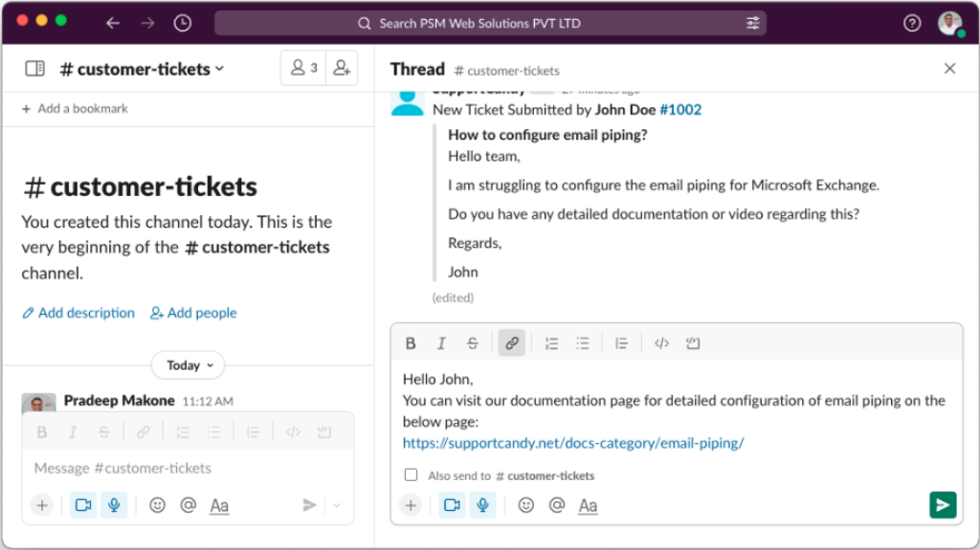The image size is (980, 550).
Task: Record video clip in channel composer
Action: (83, 505)
